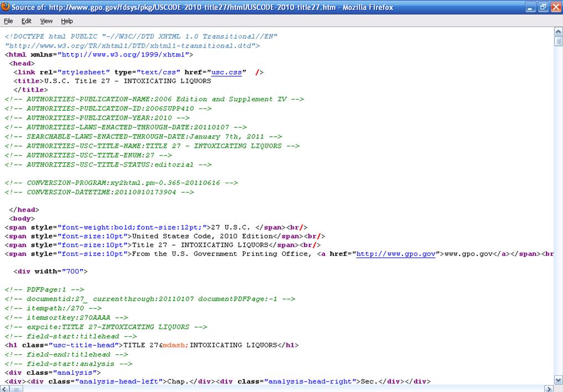Viewport: 563px width, 392px height.
Task: Click the field-start:analysis comment
Action: (69, 364)
